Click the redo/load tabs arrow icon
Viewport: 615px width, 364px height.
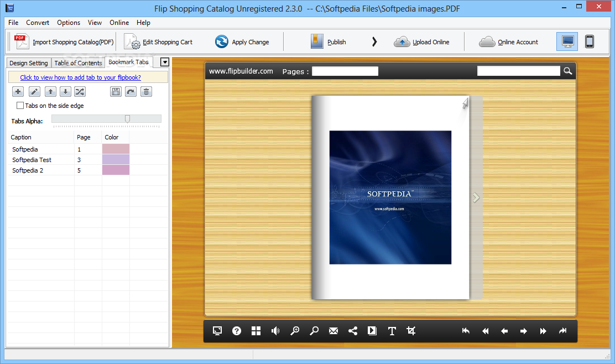(x=131, y=92)
